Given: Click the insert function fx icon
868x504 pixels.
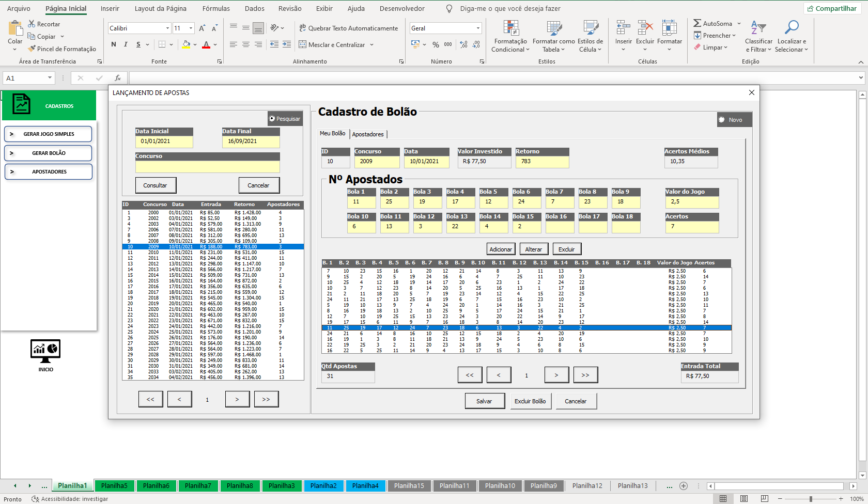Looking at the screenshot, I should point(118,78).
